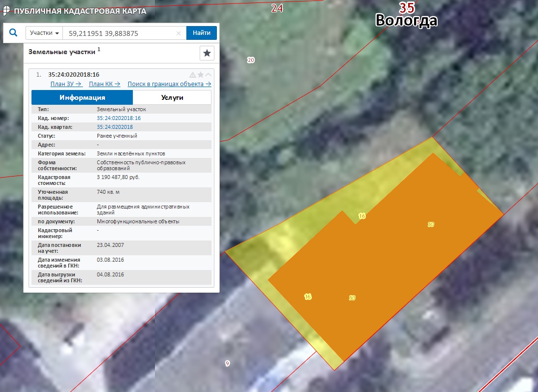This screenshot has height=392, width=538.
Task: Collapse the result card with the chevron
Action: 208,75
